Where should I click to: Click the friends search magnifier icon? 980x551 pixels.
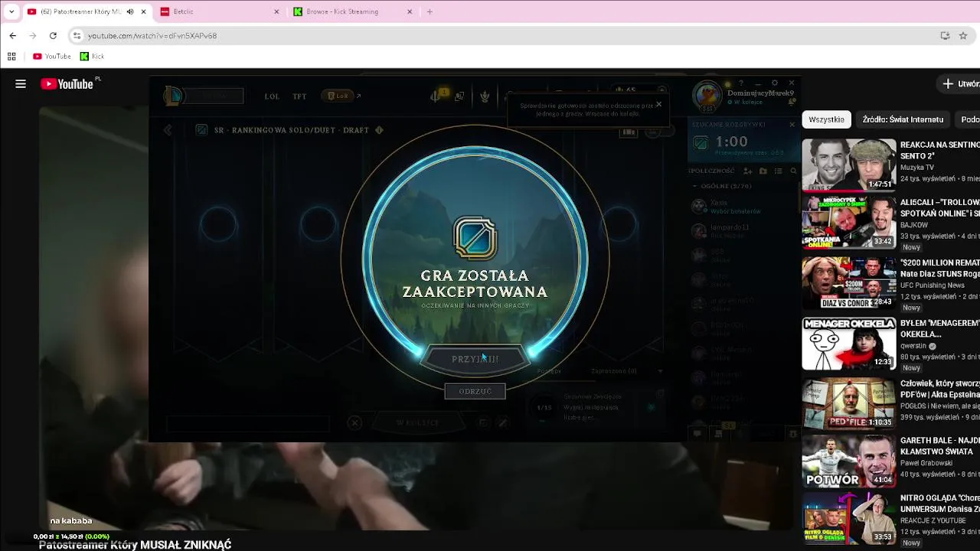point(793,171)
